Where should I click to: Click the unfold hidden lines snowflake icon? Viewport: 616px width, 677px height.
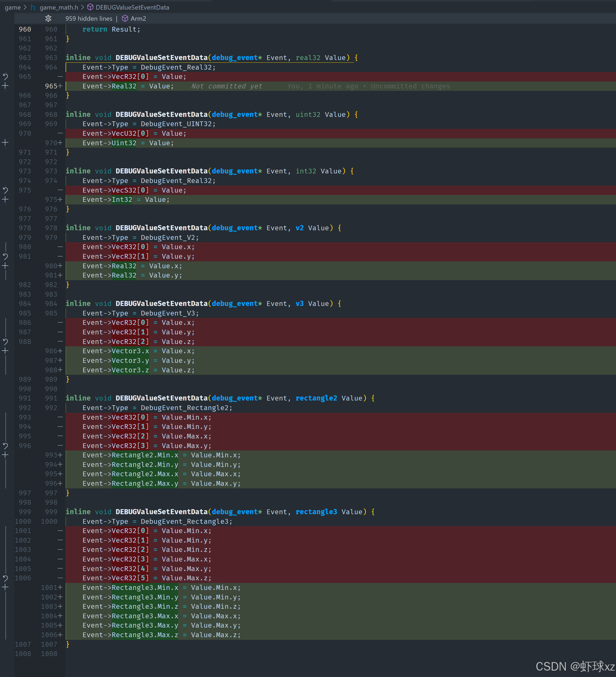coord(48,19)
